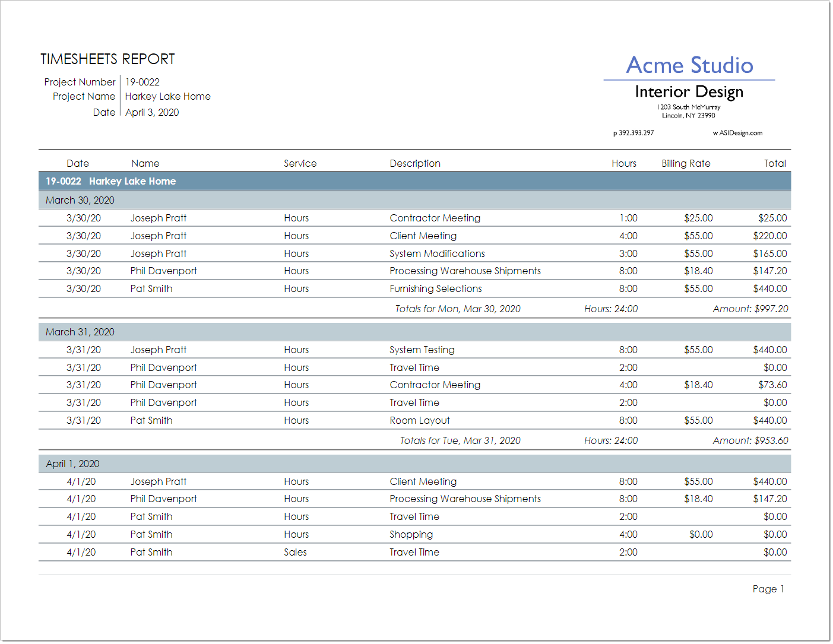Click Amount: $997.20 daily total

click(750, 309)
